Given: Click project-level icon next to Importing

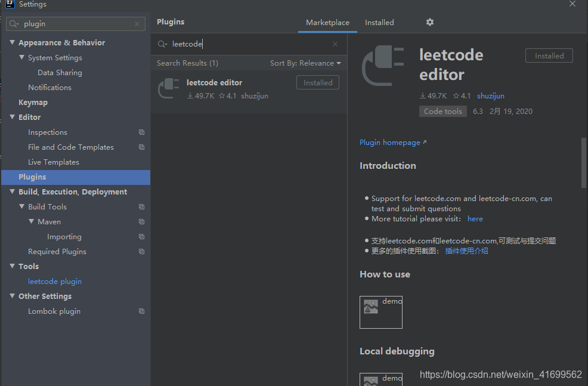Looking at the screenshot, I should click(141, 237).
